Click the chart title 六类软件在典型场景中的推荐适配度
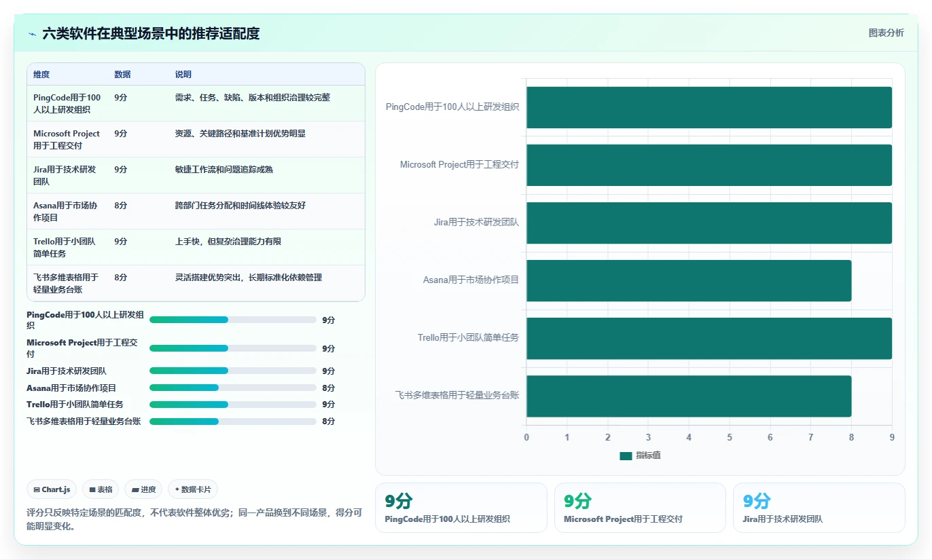This screenshot has width=932, height=560. point(151,33)
